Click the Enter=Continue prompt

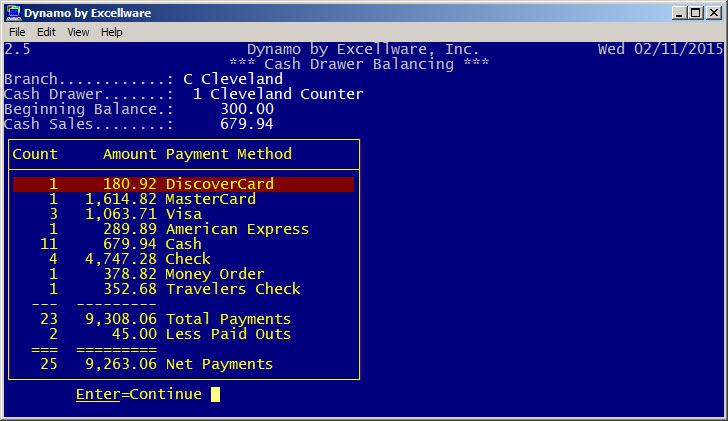(139, 394)
